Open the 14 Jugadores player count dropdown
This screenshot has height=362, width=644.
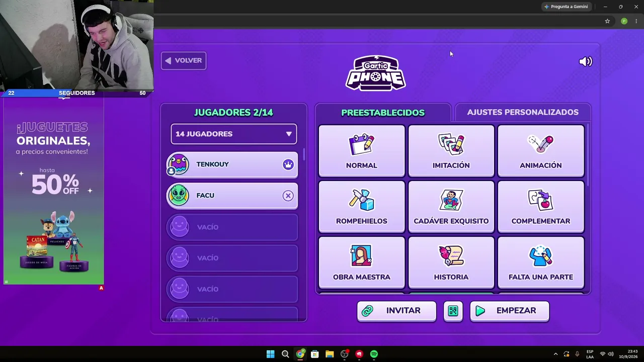click(x=233, y=134)
